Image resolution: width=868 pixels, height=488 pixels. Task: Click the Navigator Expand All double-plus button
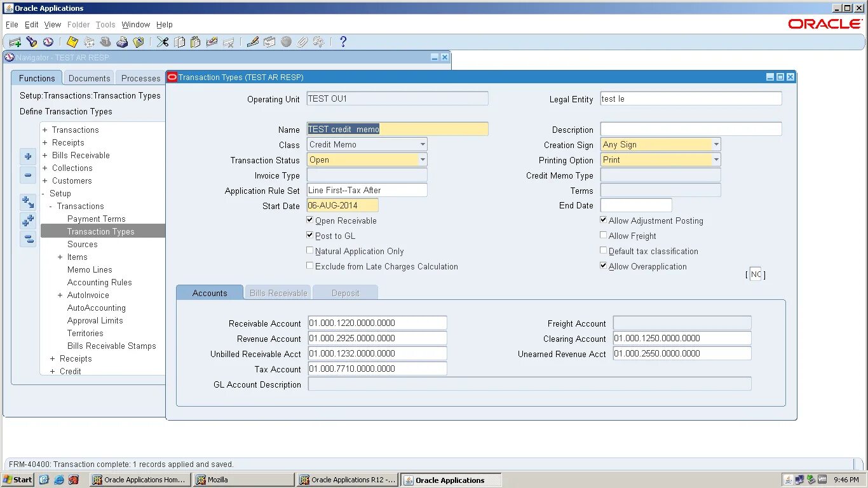pyautogui.click(x=28, y=220)
